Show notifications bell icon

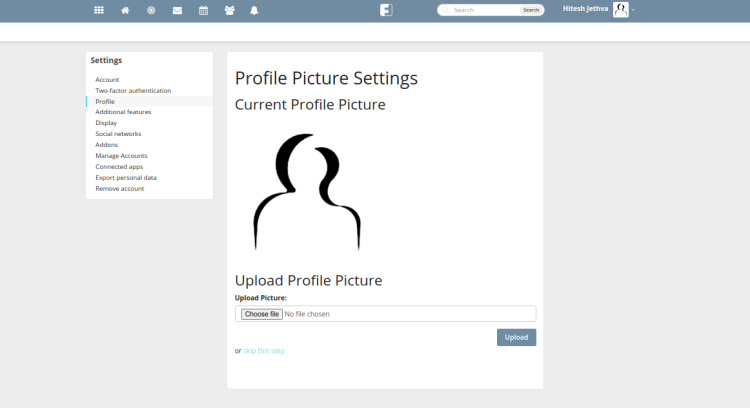[x=254, y=10]
